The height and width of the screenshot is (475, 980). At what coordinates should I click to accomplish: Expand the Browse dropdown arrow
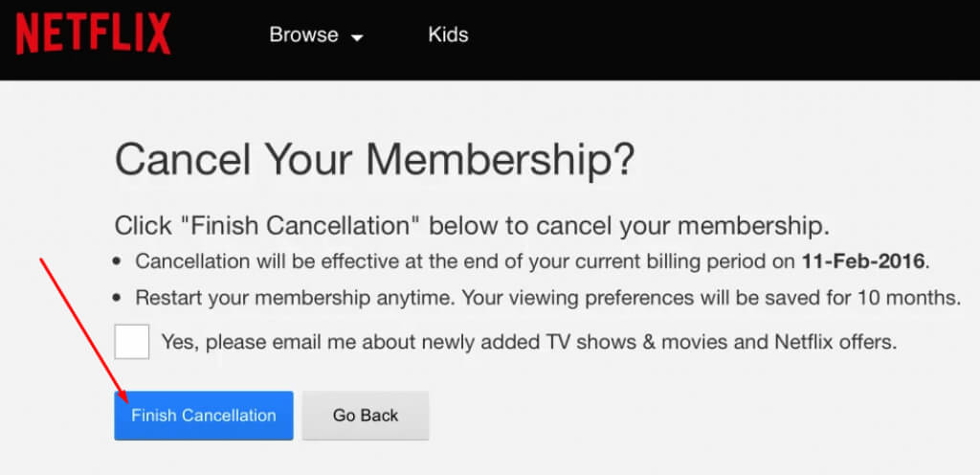(357, 37)
